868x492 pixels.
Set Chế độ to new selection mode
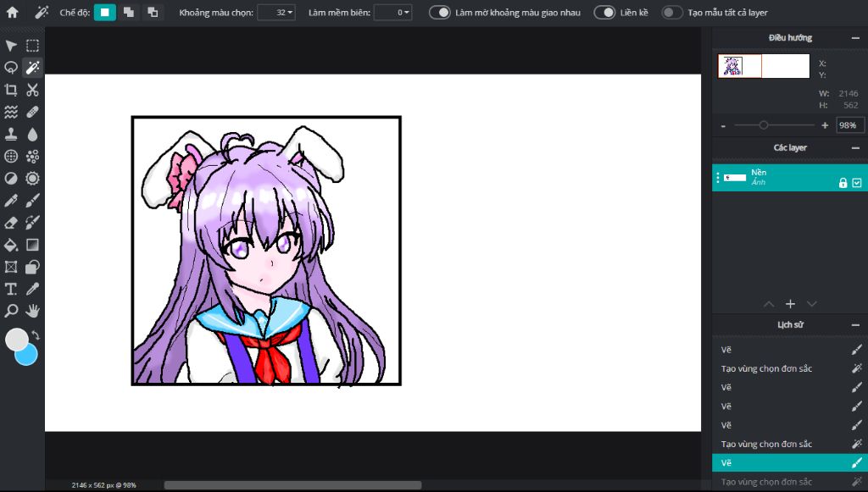[104, 12]
